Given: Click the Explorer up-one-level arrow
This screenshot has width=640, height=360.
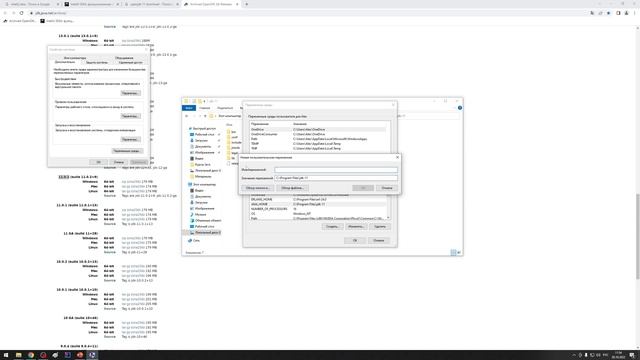Looking at the screenshot, I should (x=205, y=116).
